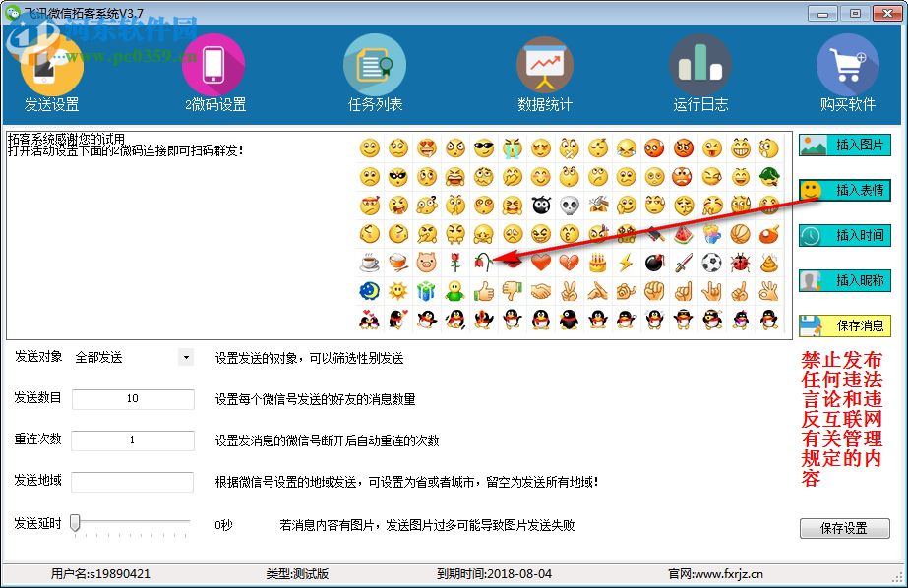Insert the thumbs up emoji
Image resolution: width=908 pixels, height=588 pixels.
(484, 291)
